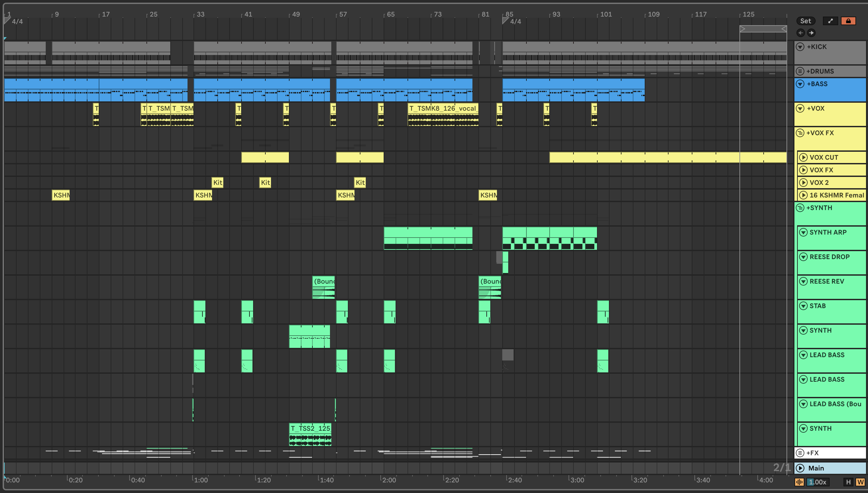
Task: Select the long yellow VOX CUT clip at bar 93
Action: tap(668, 157)
